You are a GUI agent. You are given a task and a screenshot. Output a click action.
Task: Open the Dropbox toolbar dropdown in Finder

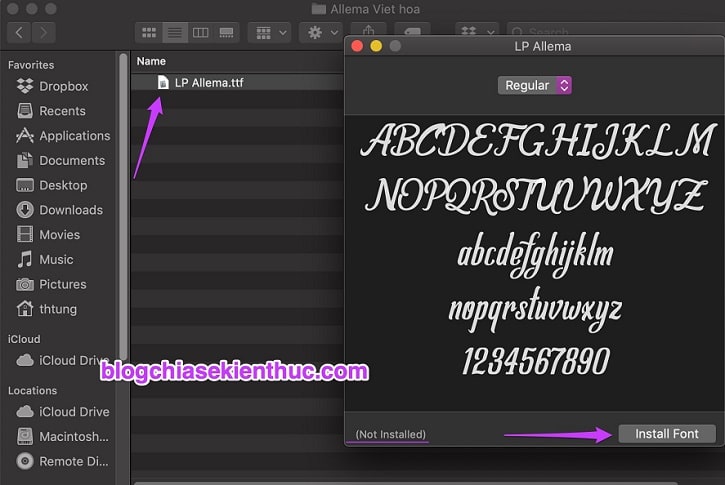click(477, 31)
